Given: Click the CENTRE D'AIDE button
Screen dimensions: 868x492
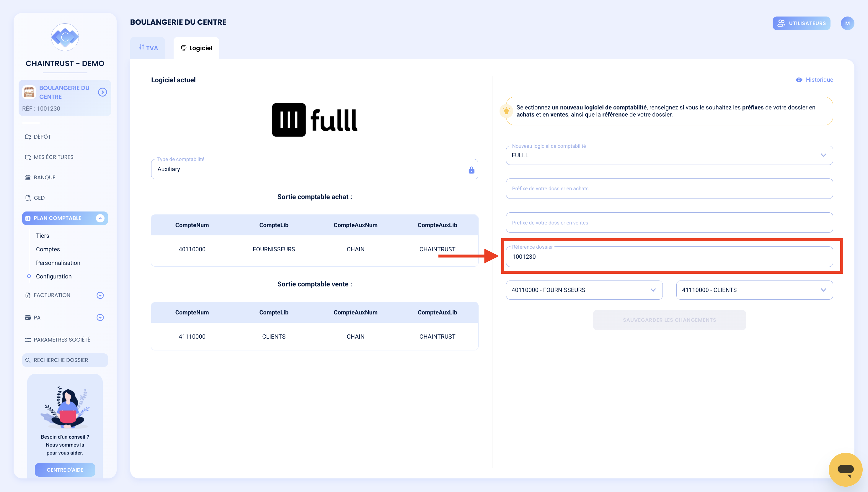Looking at the screenshot, I should point(65,470).
